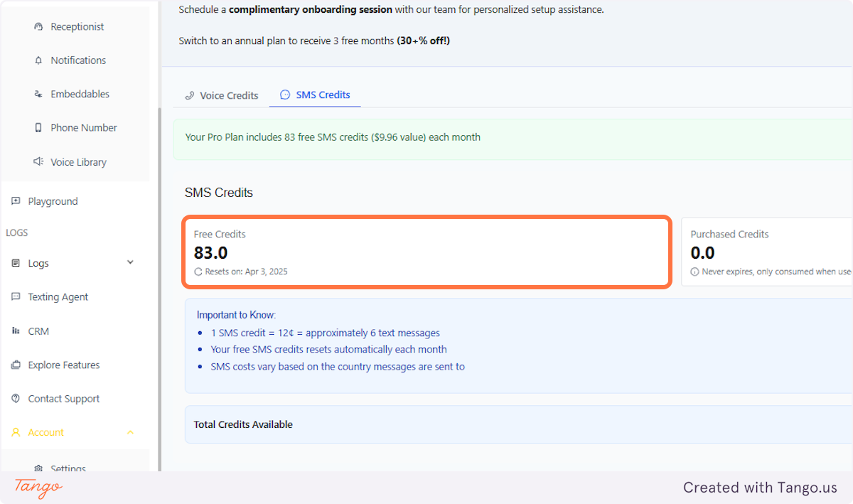Open Contact Support via its help icon
Viewport: 853px width, 504px height.
tap(16, 398)
